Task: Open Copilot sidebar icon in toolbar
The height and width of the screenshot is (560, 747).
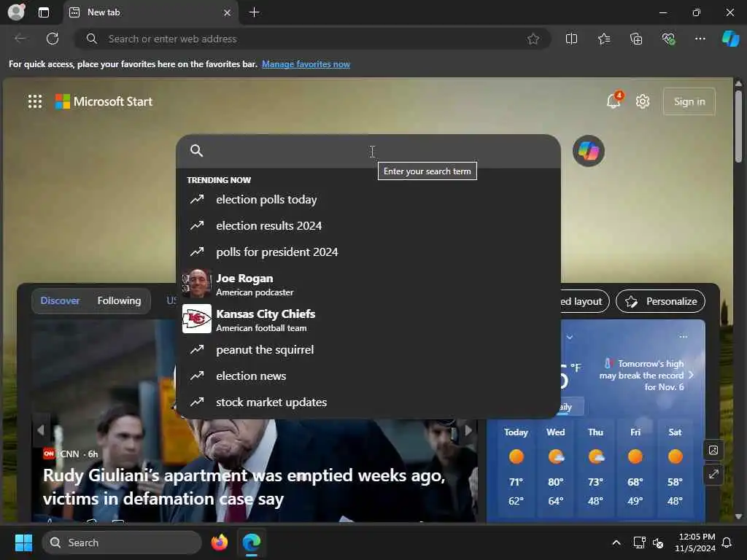Action: [730, 39]
